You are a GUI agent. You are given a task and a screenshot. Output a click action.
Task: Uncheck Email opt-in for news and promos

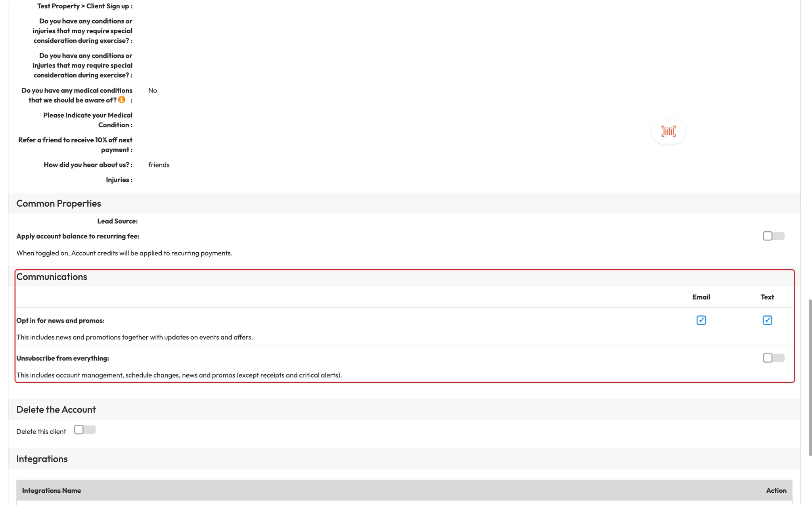click(701, 320)
